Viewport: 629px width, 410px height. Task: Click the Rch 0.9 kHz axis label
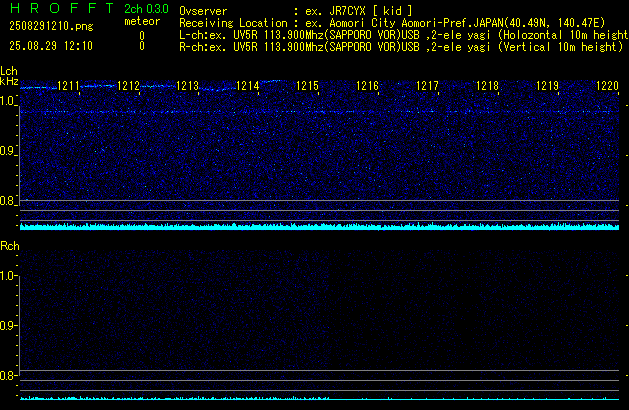[8, 325]
